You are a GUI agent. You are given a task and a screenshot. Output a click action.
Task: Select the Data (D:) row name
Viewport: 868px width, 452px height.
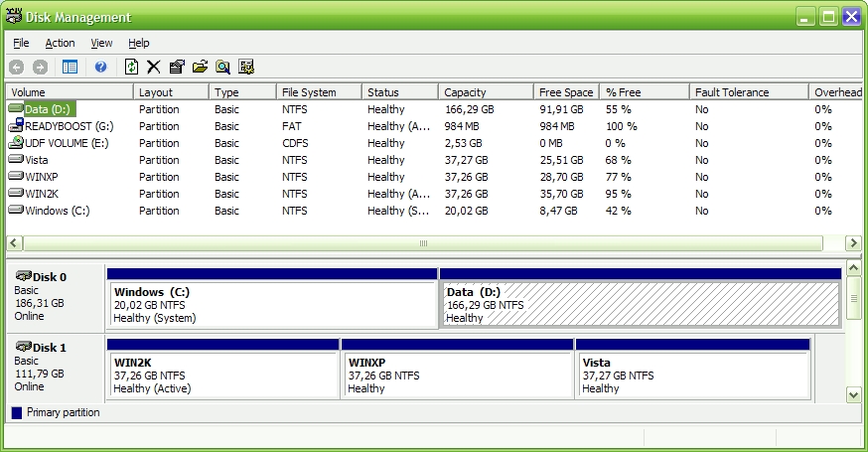click(47, 109)
